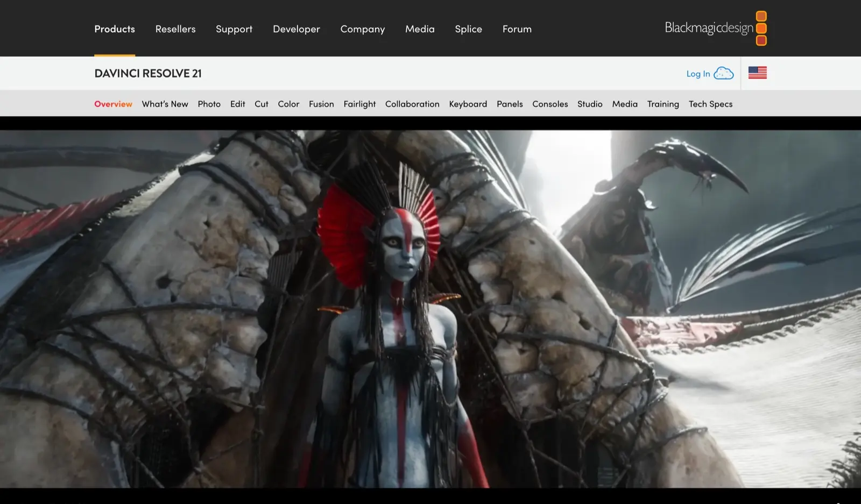861x504 pixels.
Task: View the Tech Specs tab
Action: (x=710, y=104)
